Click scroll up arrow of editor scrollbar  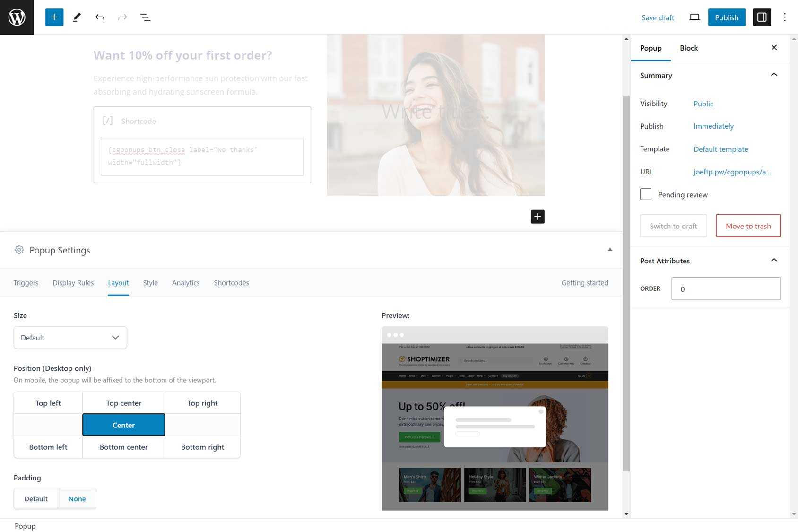626,39
